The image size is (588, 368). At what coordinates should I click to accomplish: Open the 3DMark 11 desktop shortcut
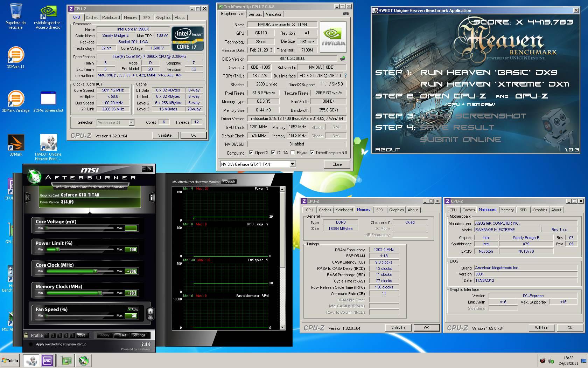[x=15, y=57]
